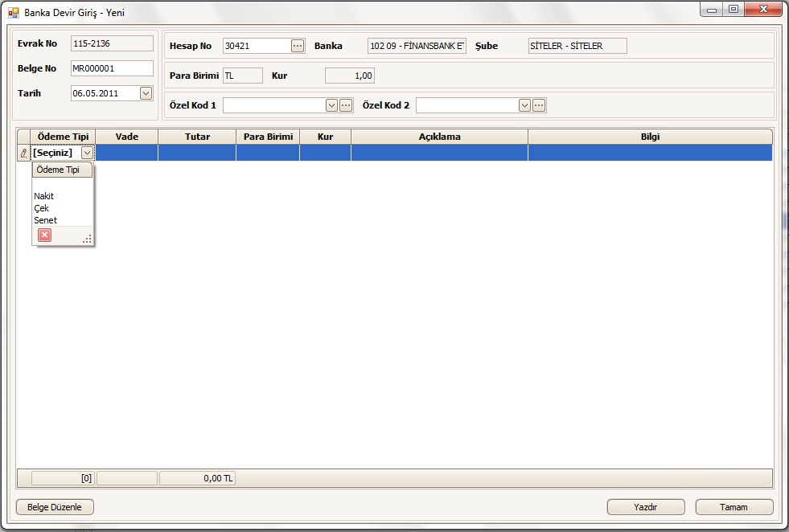Click the Şube field showing SİTELER
This screenshot has height=532, width=789.
(x=577, y=46)
